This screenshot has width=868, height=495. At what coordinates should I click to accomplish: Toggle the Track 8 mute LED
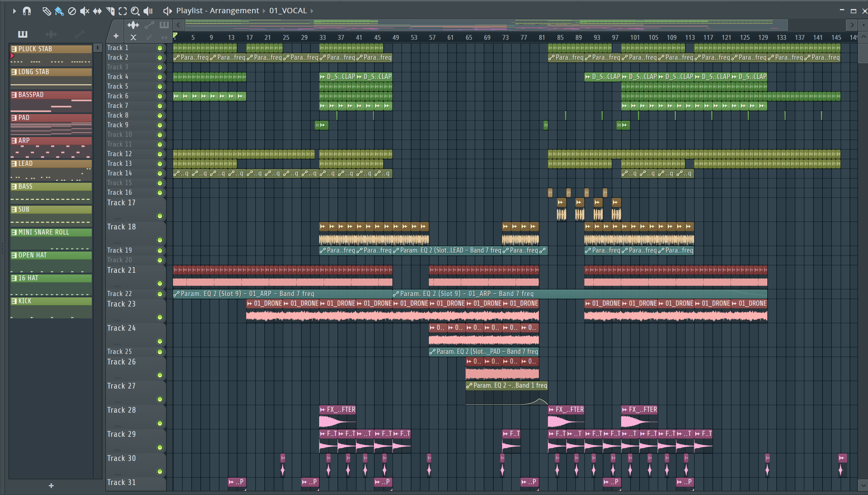160,115
